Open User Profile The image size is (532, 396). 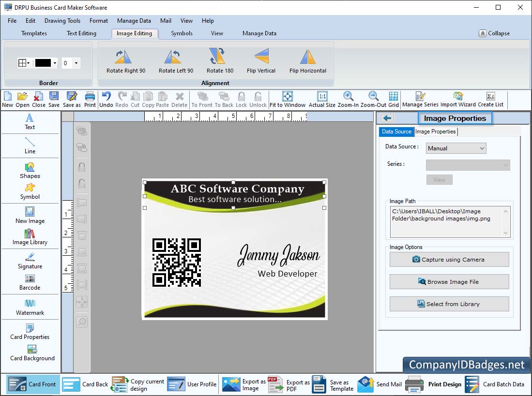point(192,384)
